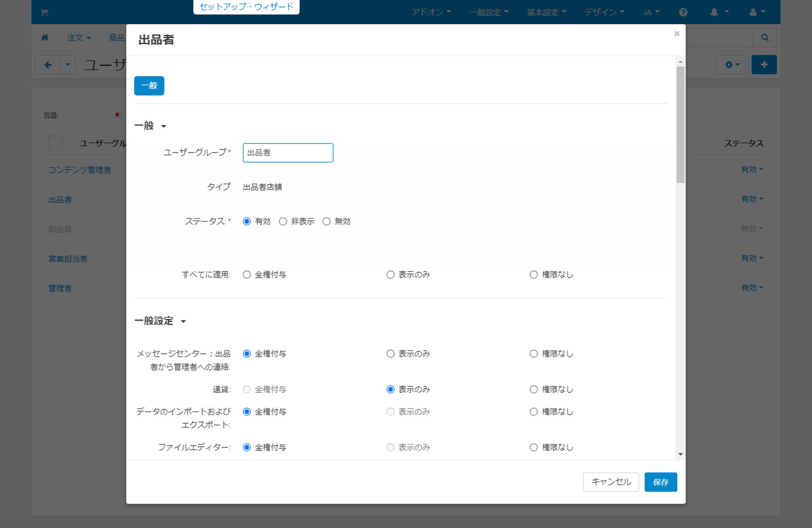Select 表示のみ for 通貨
Image resolution: width=812 pixels, height=528 pixels.
(x=390, y=389)
